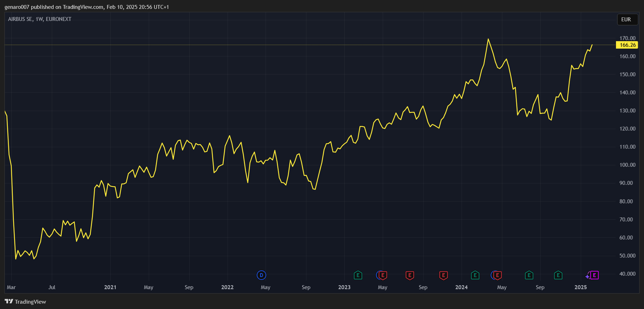644x309 pixels.
Task: Open green earnings marker just after 2023 label
Action: (x=358, y=275)
